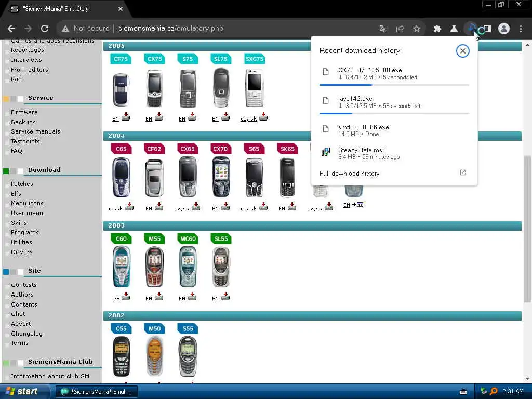This screenshot has height=399, width=532.
Task: Download the SXG75 emulator via disk icon
Action: point(263,117)
